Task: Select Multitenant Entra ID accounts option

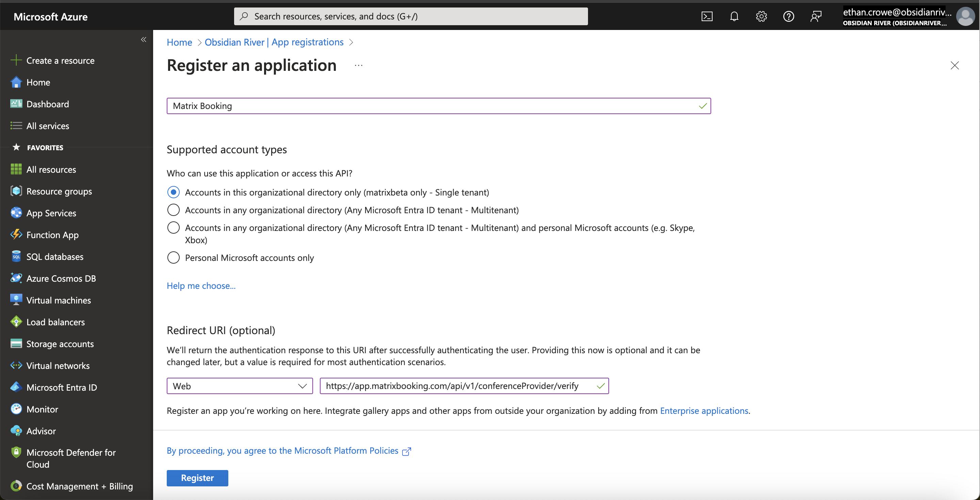Action: [x=174, y=210]
